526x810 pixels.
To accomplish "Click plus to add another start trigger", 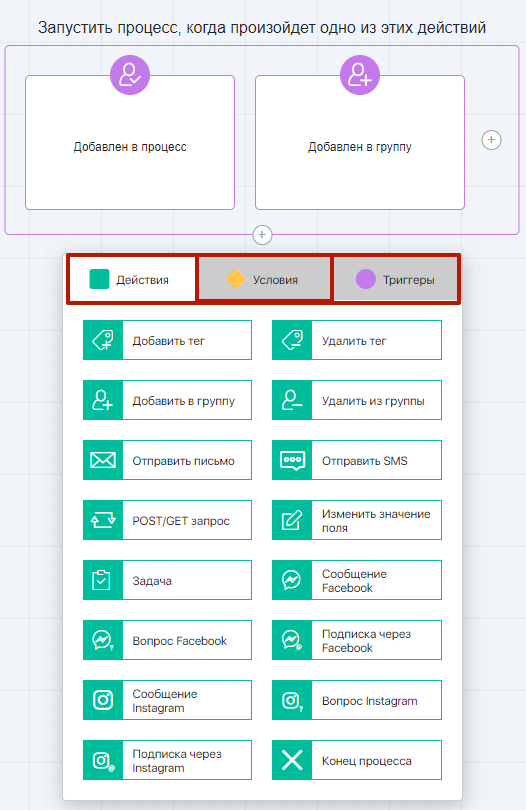I will pos(491,140).
